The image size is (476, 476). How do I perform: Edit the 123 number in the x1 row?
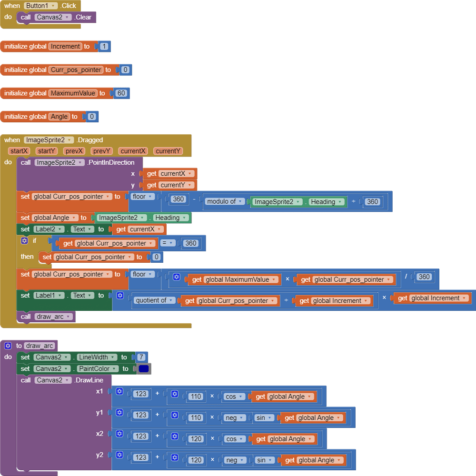(141, 394)
